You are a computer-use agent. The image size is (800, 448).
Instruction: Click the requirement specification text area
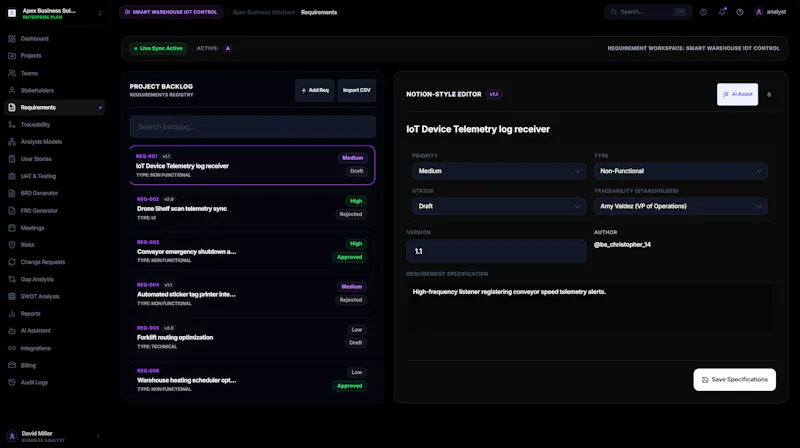coord(591,307)
